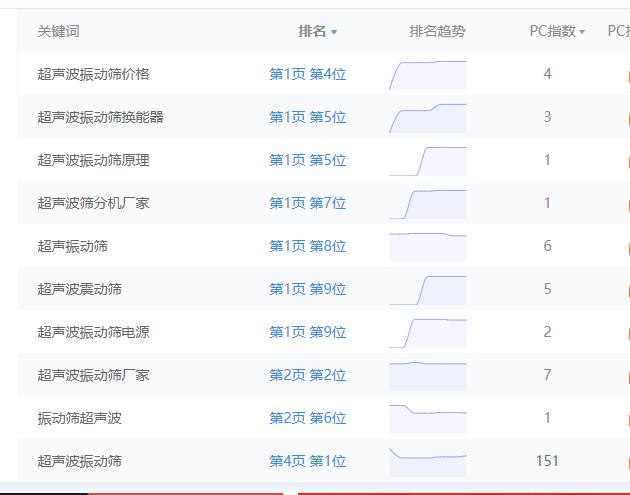
Task: Open the PC指数 column sort dropdown
Action: click(582, 32)
